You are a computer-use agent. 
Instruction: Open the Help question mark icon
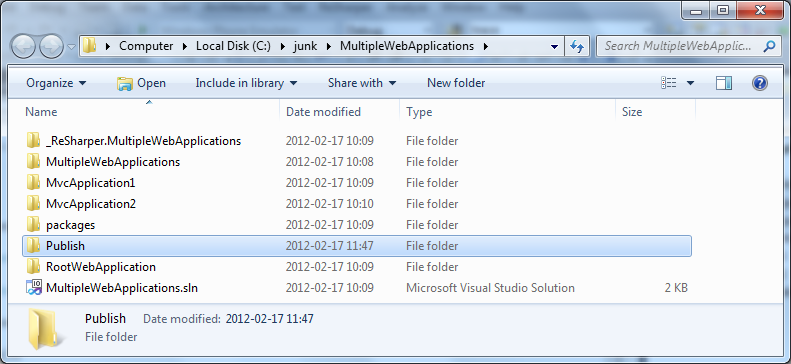coord(760,83)
